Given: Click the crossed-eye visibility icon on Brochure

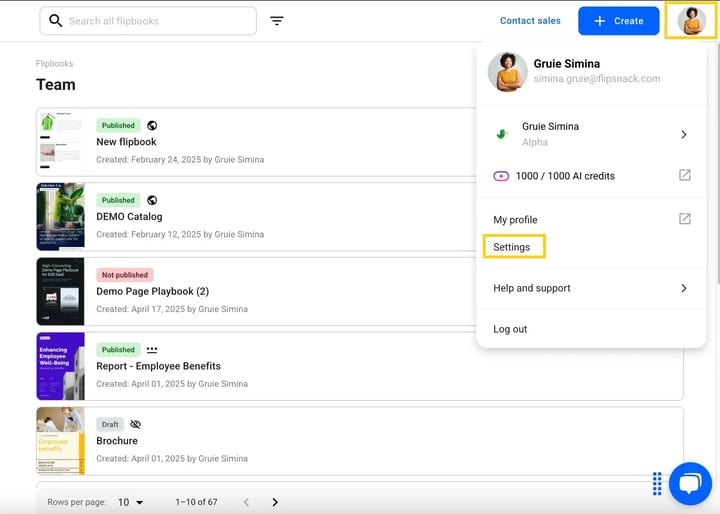Looking at the screenshot, I should [x=135, y=424].
